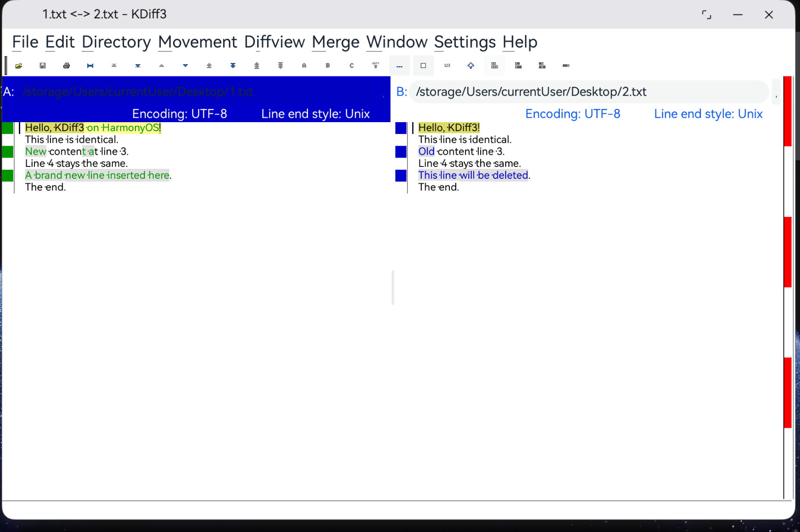
Task: Toggle the AUTO advance toolbar button
Action: pos(375,66)
